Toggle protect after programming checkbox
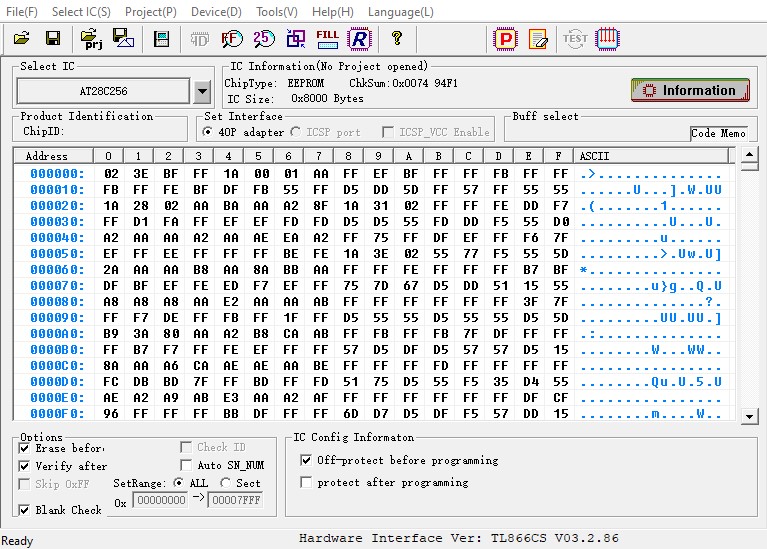 pyautogui.click(x=306, y=482)
